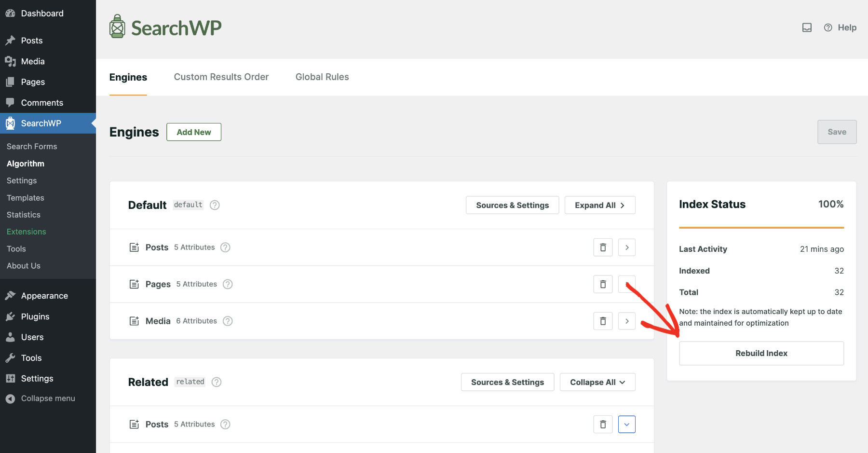
Task: Delete Pages source from Default engine
Action: pos(603,284)
